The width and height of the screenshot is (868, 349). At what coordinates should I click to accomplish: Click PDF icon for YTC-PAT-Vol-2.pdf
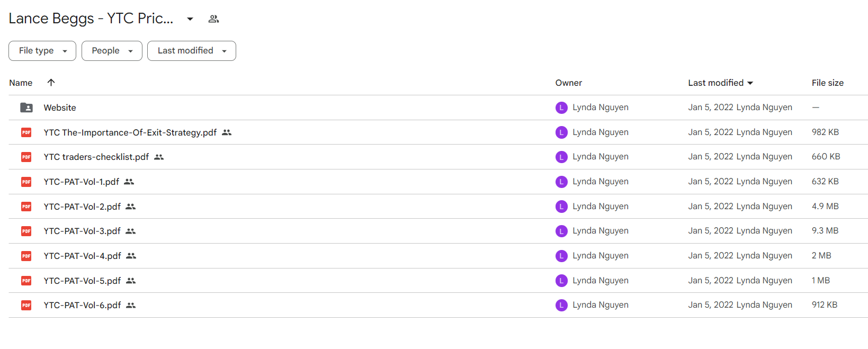point(26,207)
